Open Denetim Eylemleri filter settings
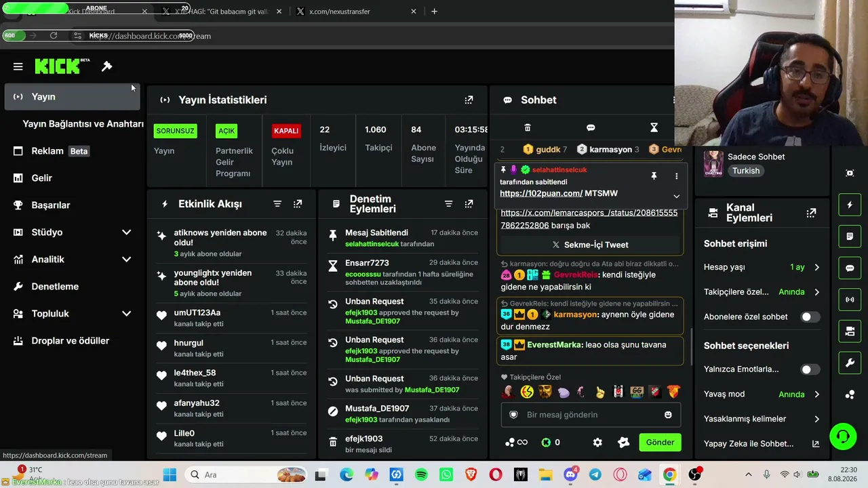Viewport: 868px width, 488px height. pyautogui.click(x=448, y=204)
